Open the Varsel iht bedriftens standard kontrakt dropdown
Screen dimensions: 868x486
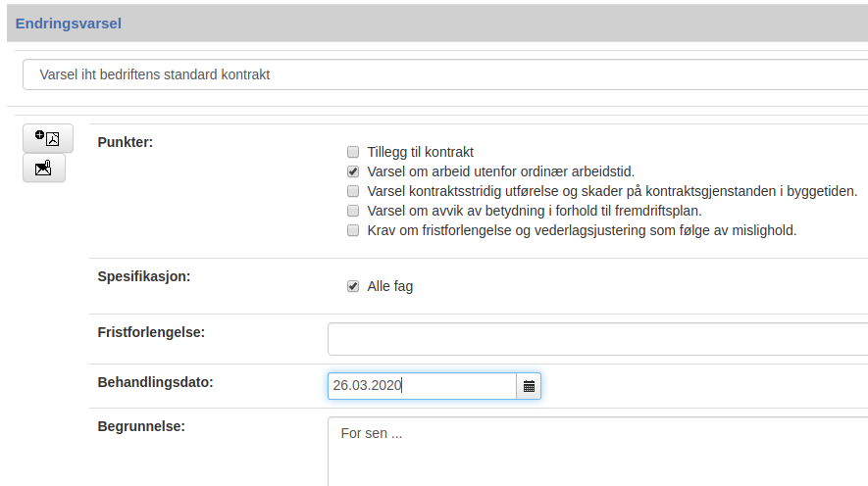(445, 74)
